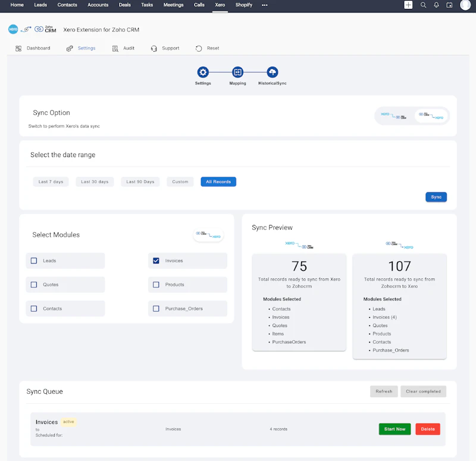Check the Contacts module checkbox
The height and width of the screenshot is (461, 476).
(x=34, y=309)
